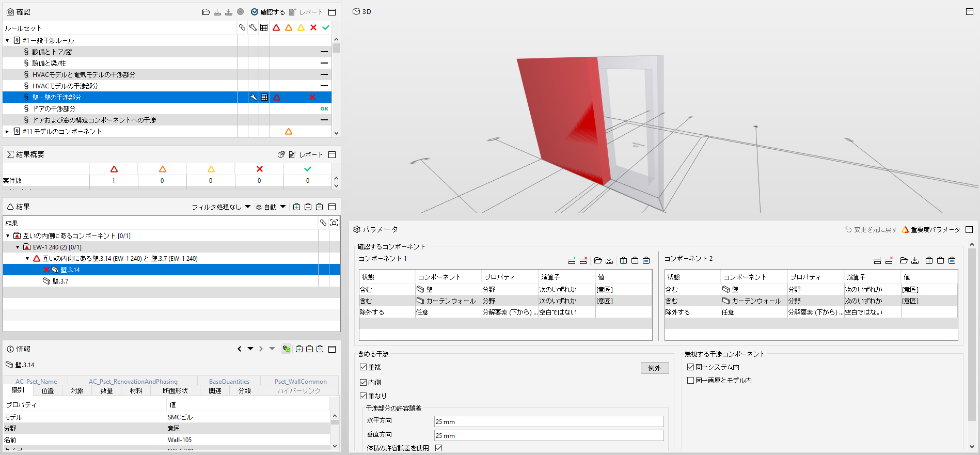Click the table column header icon in ruleset
The image size is (980, 455).
click(264, 27)
